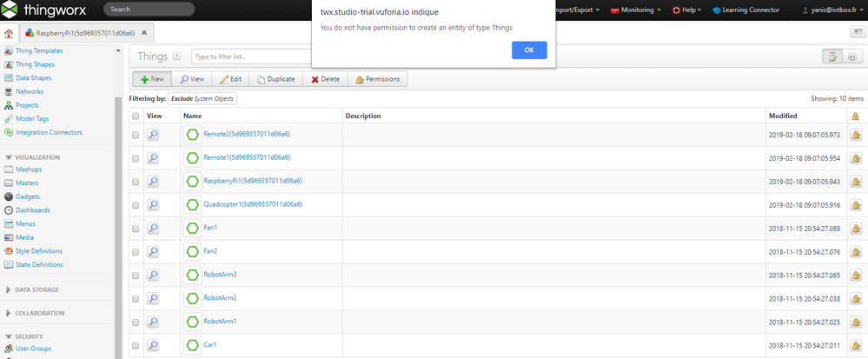Collapse the SECURITY section
Viewport: 868px width, 359px height.
(23, 336)
